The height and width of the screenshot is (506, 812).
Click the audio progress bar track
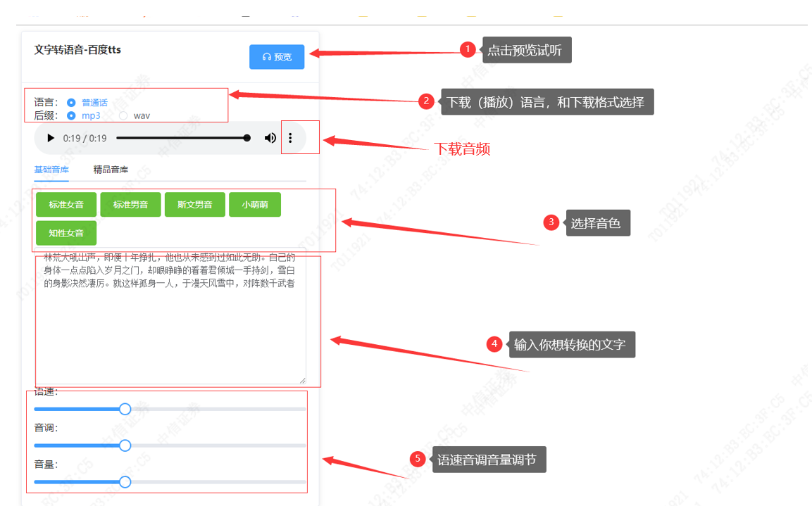click(x=183, y=138)
